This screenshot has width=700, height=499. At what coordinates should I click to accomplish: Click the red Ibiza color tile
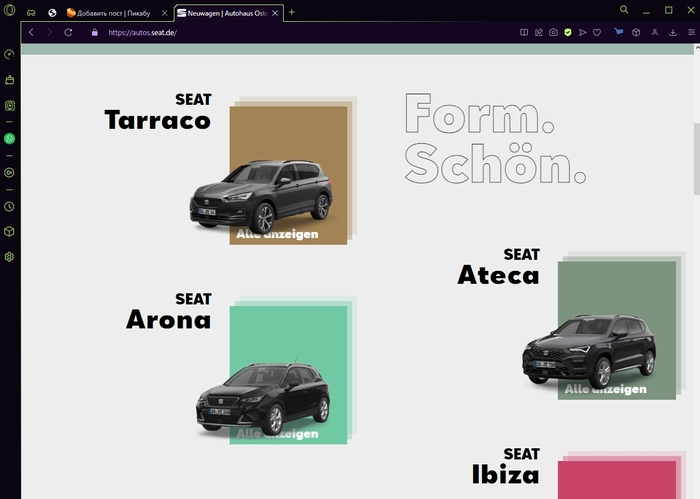point(617,480)
